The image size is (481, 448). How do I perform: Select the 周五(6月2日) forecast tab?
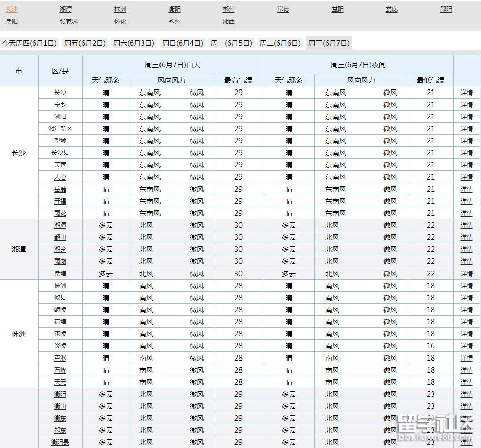(x=85, y=43)
